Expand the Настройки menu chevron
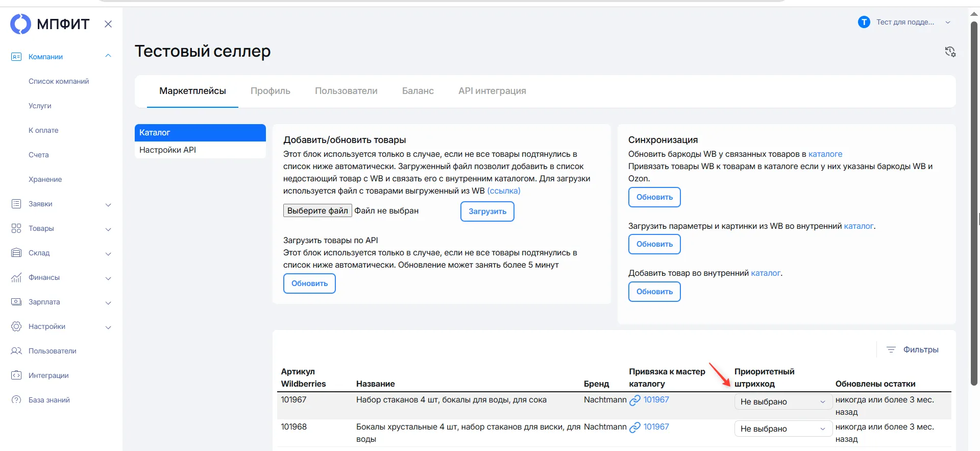This screenshot has width=980, height=451. (108, 327)
